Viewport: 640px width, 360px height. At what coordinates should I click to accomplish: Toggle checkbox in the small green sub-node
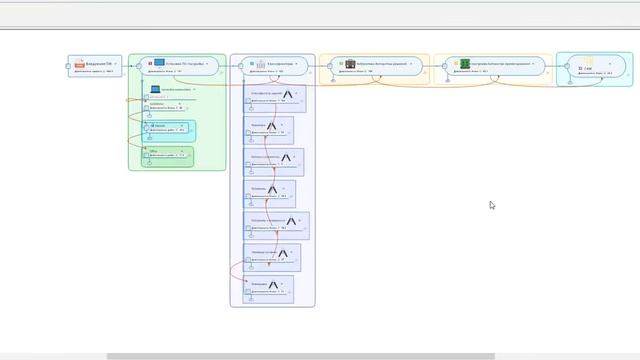(x=147, y=156)
